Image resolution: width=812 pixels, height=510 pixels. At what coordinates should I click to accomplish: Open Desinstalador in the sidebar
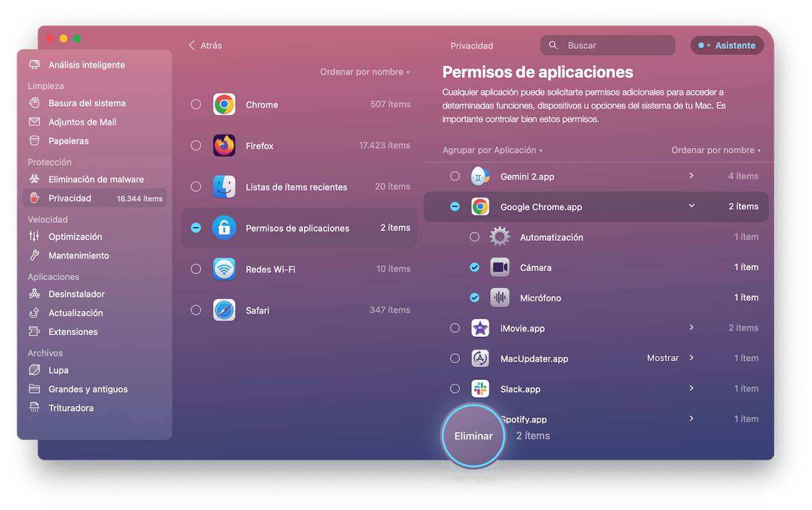click(76, 294)
